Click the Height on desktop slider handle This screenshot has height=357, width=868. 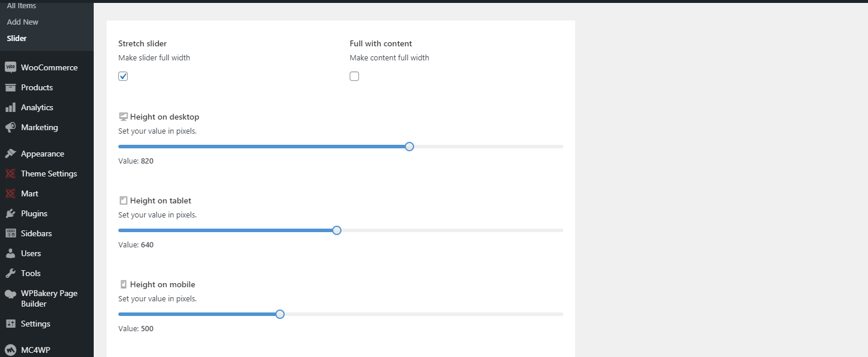409,147
